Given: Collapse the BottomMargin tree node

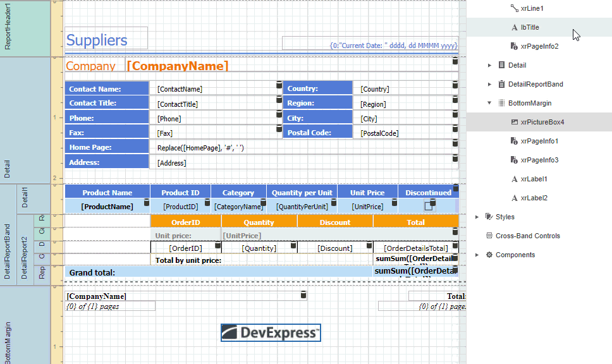Looking at the screenshot, I should (x=489, y=103).
